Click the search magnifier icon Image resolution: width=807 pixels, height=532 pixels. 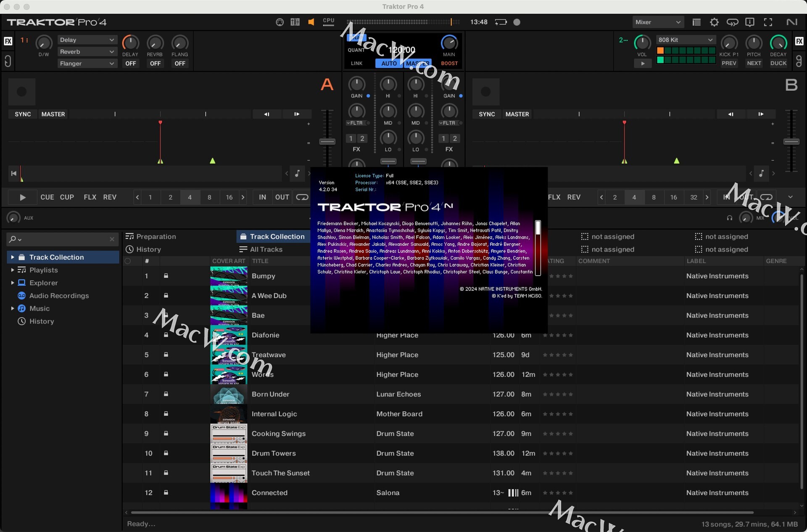[x=13, y=239]
